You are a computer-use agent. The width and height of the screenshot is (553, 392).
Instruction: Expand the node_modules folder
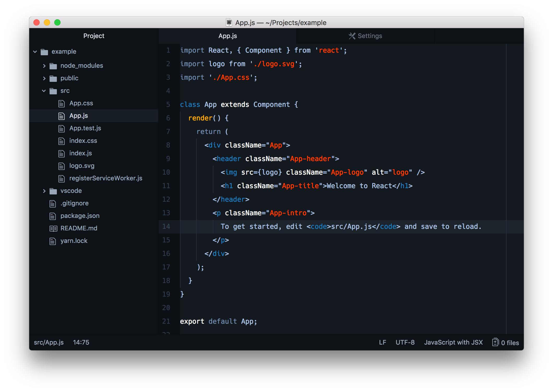(44, 66)
